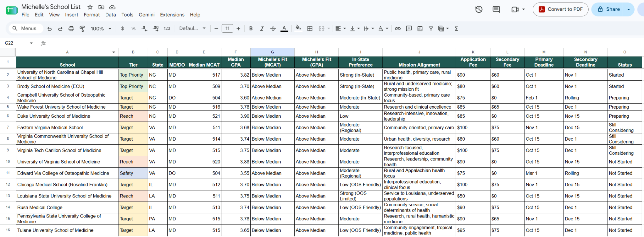Screen dimensions: 644x237
Task: Click Convert to PDF button
Action: click(x=560, y=9)
